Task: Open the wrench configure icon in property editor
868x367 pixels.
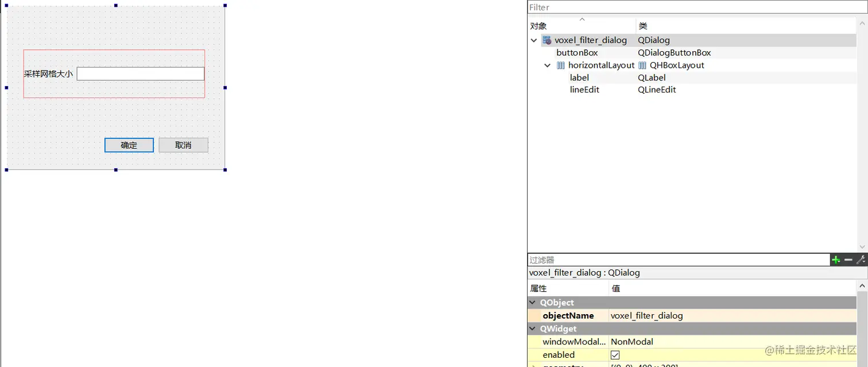Action: (861, 260)
